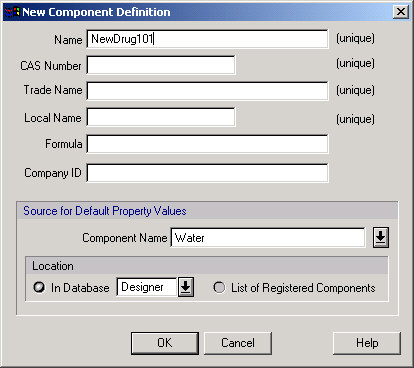Viewport: 414px width, 368px height.
Task: Click the Component Name field showing Water
Action: [x=268, y=238]
